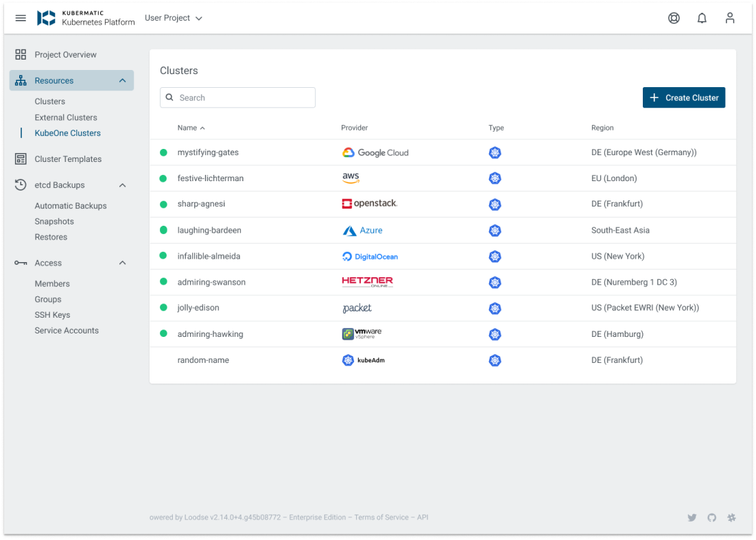Open the user account icon
This screenshot has height=540, width=756.
coord(730,18)
